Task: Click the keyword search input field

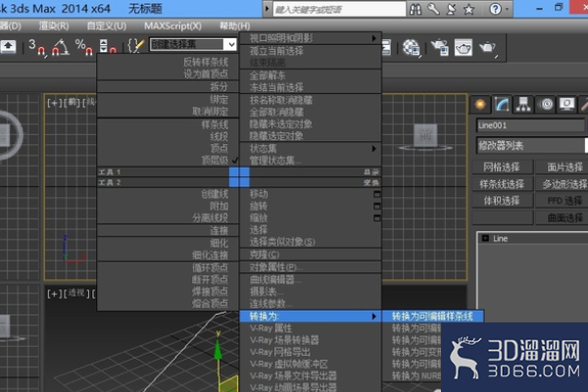Action: [x=339, y=9]
